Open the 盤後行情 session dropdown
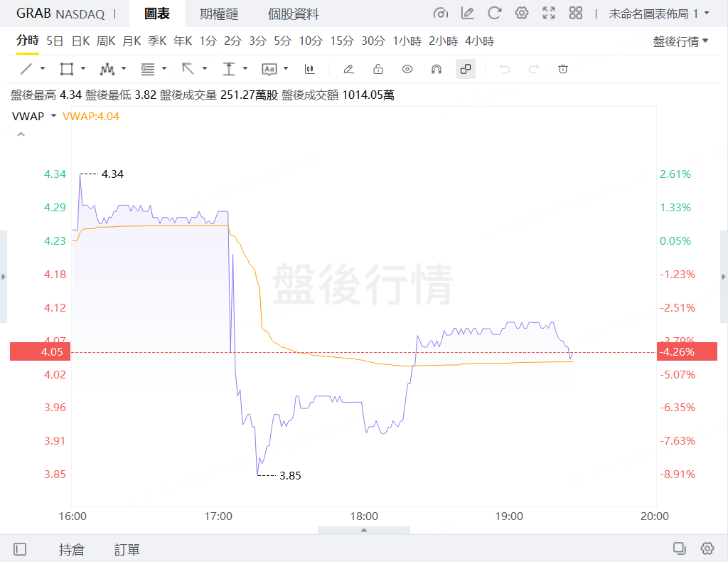The height and width of the screenshot is (562, 728). [680, 42]
